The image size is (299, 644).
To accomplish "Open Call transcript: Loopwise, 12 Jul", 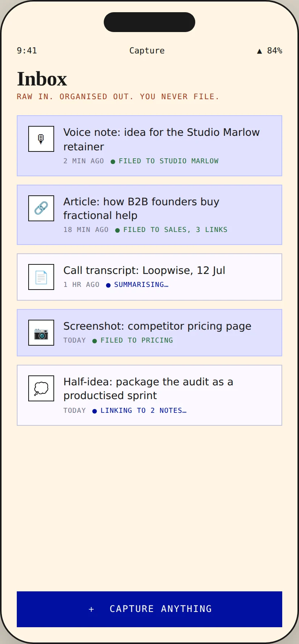I will pyautogui.click(x=149, y=277).
